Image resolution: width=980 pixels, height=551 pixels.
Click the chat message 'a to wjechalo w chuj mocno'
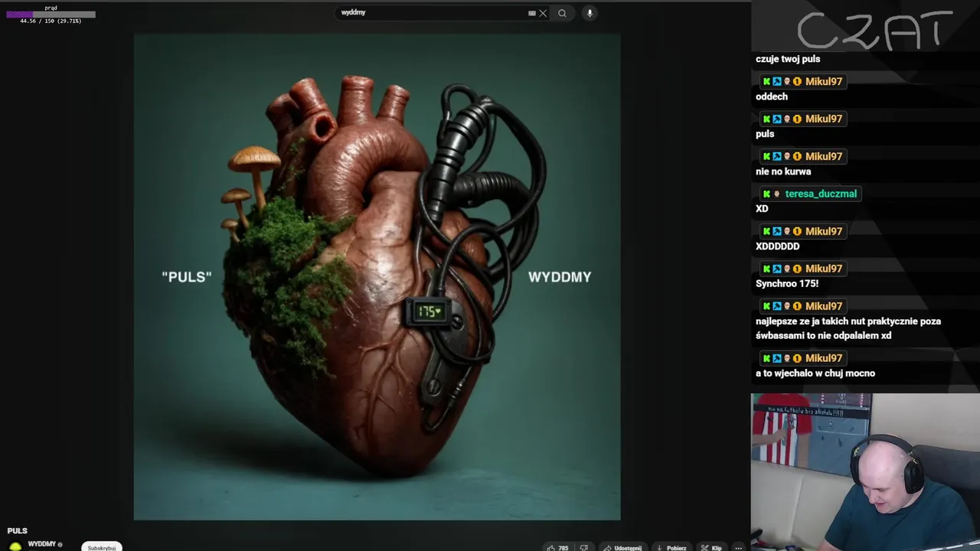(815, 373)
